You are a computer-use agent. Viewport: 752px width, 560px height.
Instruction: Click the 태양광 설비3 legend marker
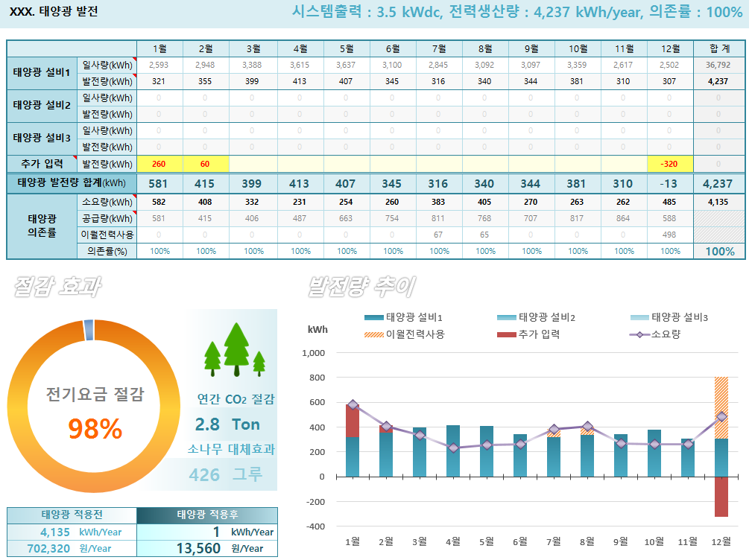pyautogui.click(x=638, y=318)
